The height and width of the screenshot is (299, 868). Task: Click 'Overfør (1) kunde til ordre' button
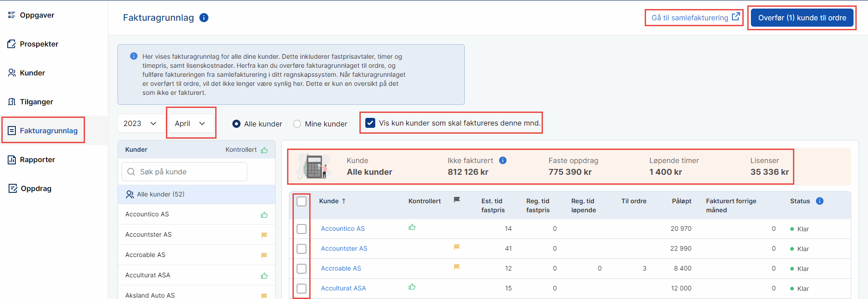point(802,18)
